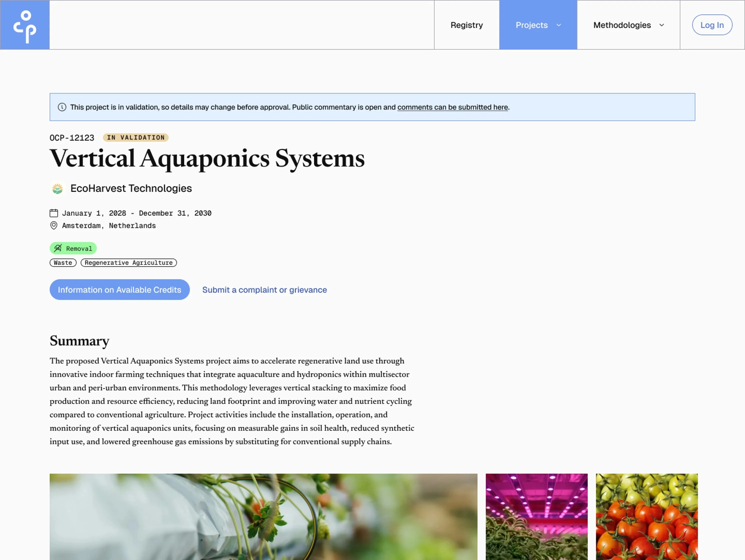
Task: Open the Projects menu tab
Action: 531,25
